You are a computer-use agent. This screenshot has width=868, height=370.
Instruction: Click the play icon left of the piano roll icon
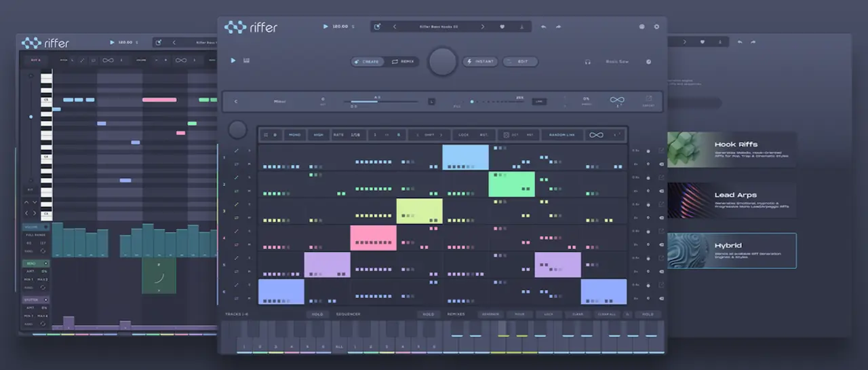(x=233, y=60)
